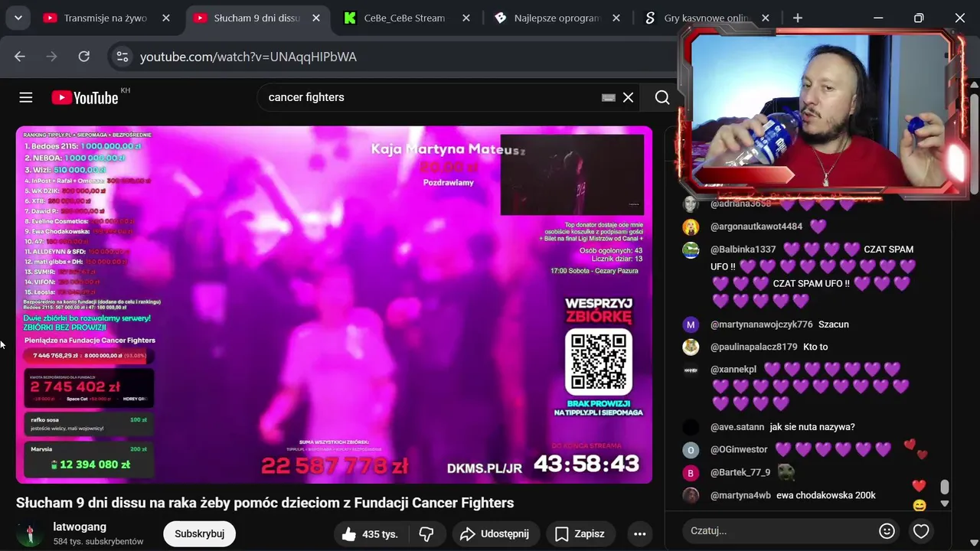This screenshot has width=980, height=551.
Task: Open the tab search dropdown arrow
Action: (x=18, y=18)
